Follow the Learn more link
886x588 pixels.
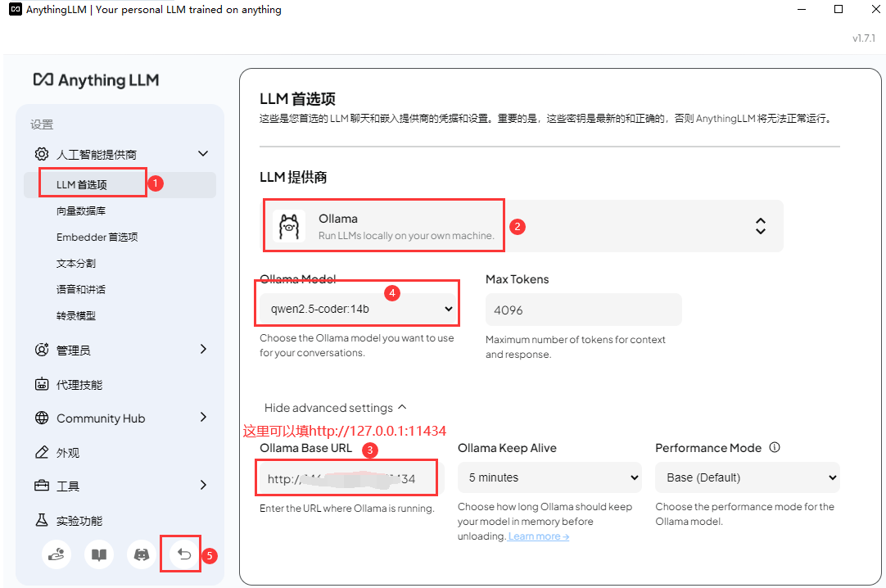click(x=539, y=536)
